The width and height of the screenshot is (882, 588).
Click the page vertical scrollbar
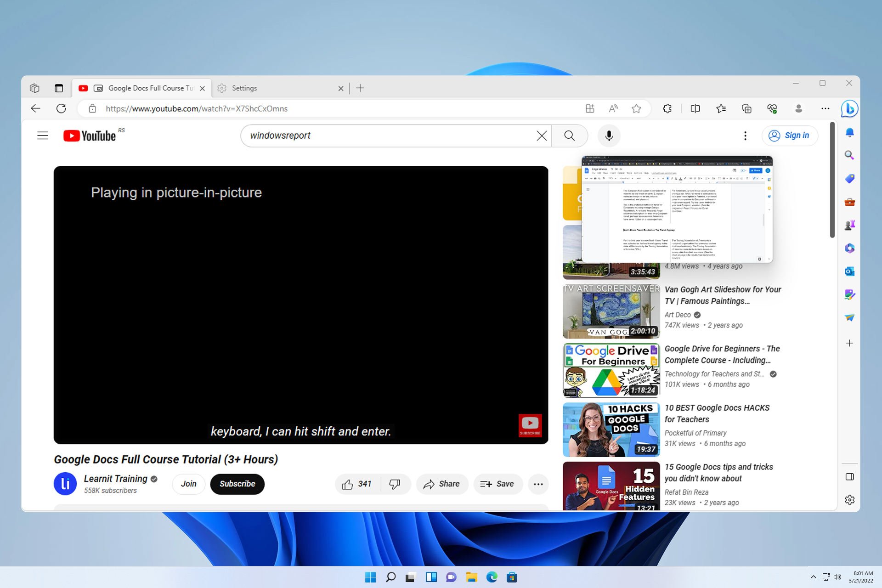coord(832,180)
